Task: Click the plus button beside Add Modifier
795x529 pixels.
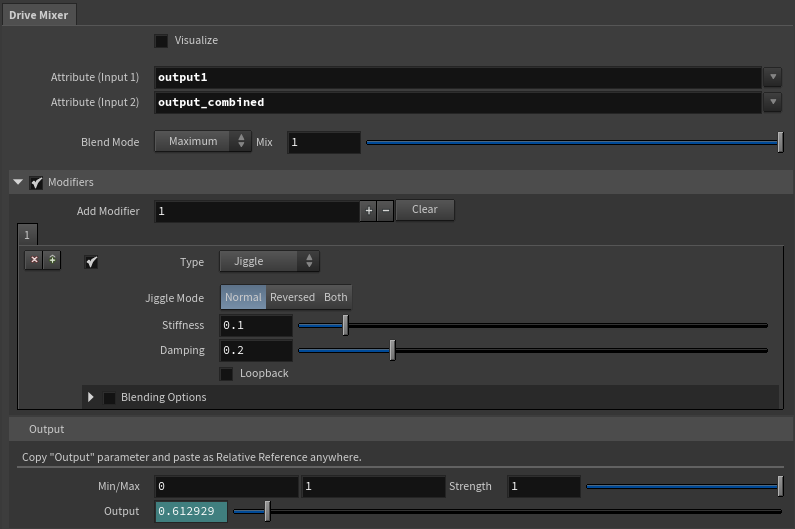Action: click(369, 210)
